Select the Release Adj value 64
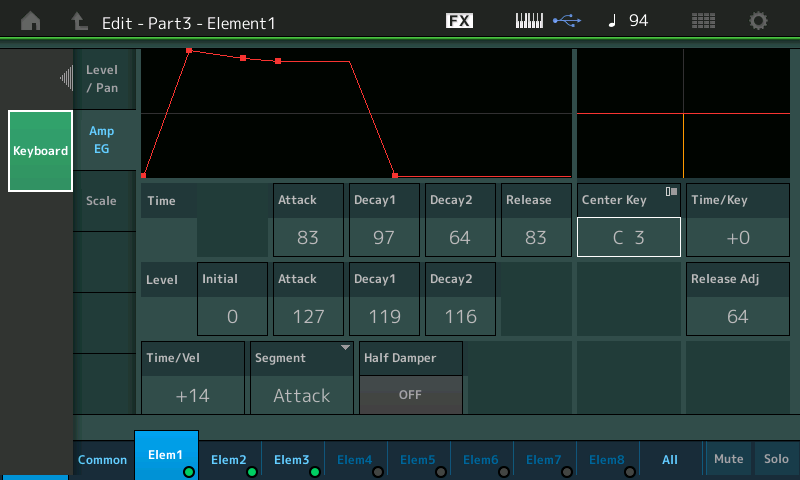The image size is (800, 480). point(737,316)
